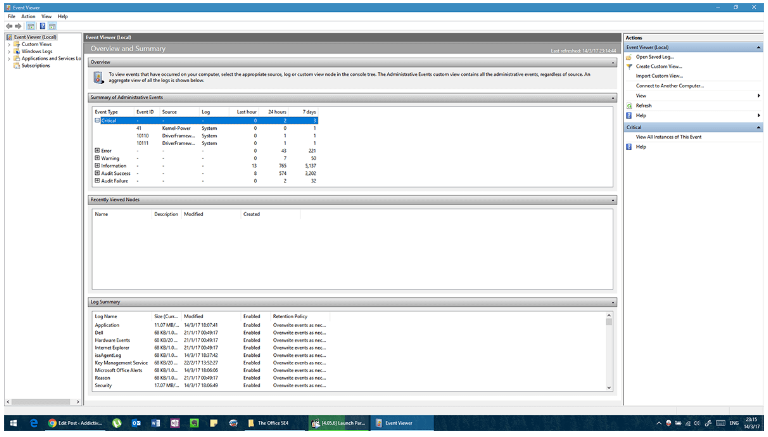Open the View menu in menu bar

[47, 16]
